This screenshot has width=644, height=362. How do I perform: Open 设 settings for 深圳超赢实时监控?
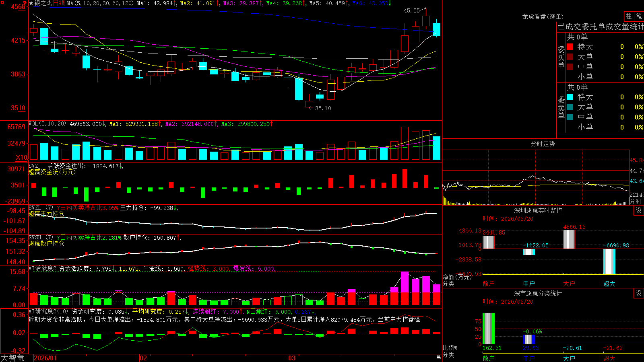[639, 210]
